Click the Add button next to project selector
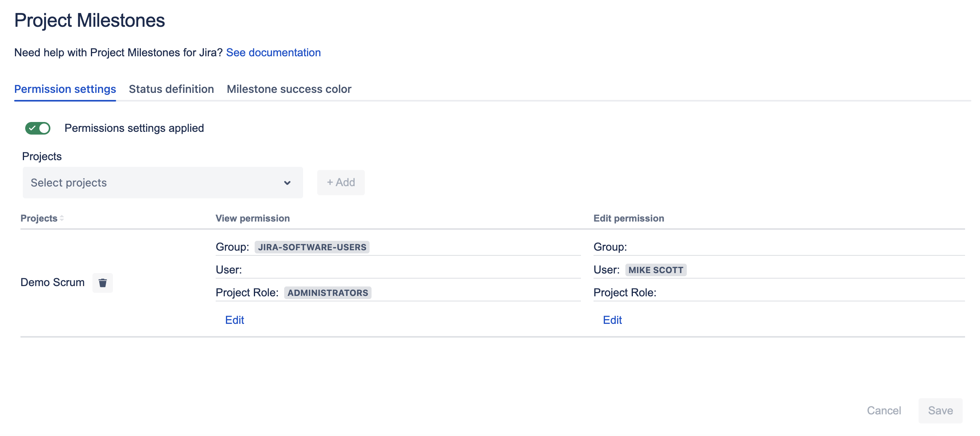 (x=340, y=182)
